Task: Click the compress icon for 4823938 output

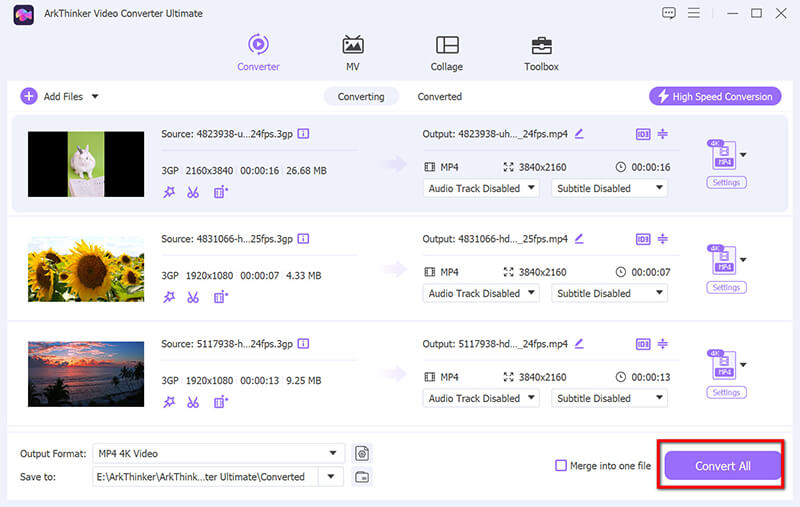Action: (662, 134)
